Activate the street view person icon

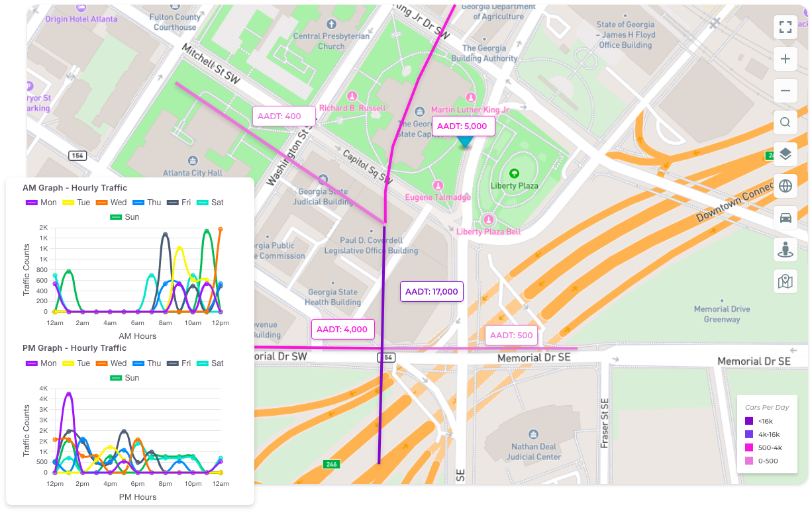(x=786, y=250)
